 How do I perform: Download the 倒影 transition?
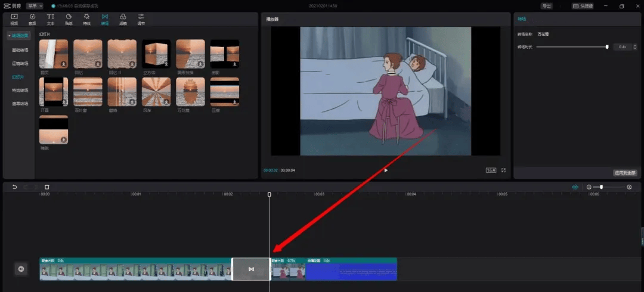[235, 64]
